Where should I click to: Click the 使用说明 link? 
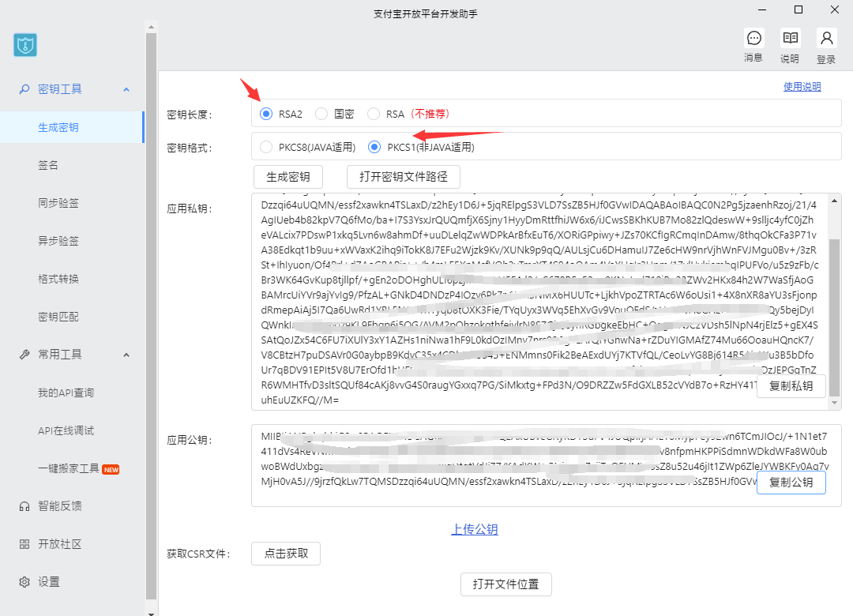tap(802, 87)
